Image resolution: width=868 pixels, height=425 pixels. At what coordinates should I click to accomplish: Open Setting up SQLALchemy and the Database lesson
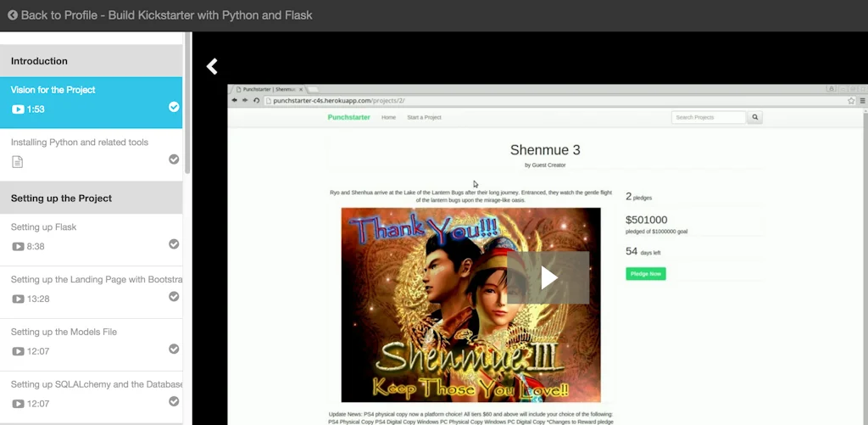pyautogui.click(x=92, y=397)
